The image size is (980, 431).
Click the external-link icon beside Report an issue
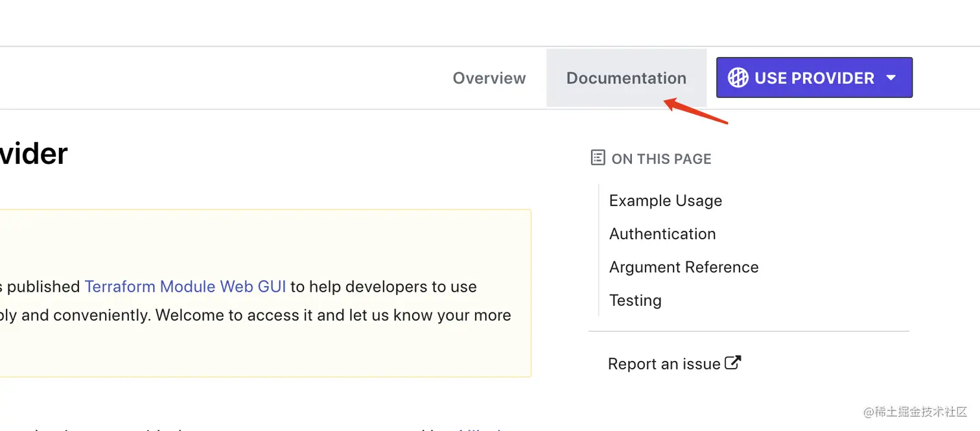[732, 362]
